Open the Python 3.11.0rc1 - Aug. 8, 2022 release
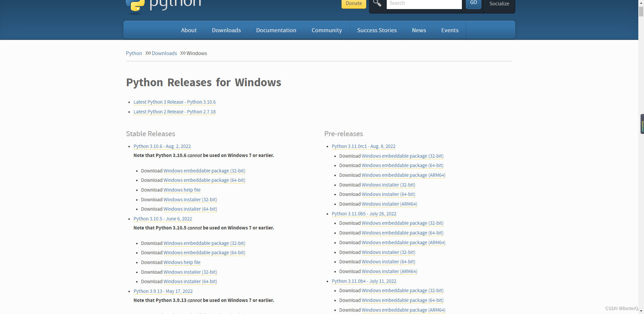Viewport: 644px width, 314px height. pyautogui.click(x=364, y=146)
